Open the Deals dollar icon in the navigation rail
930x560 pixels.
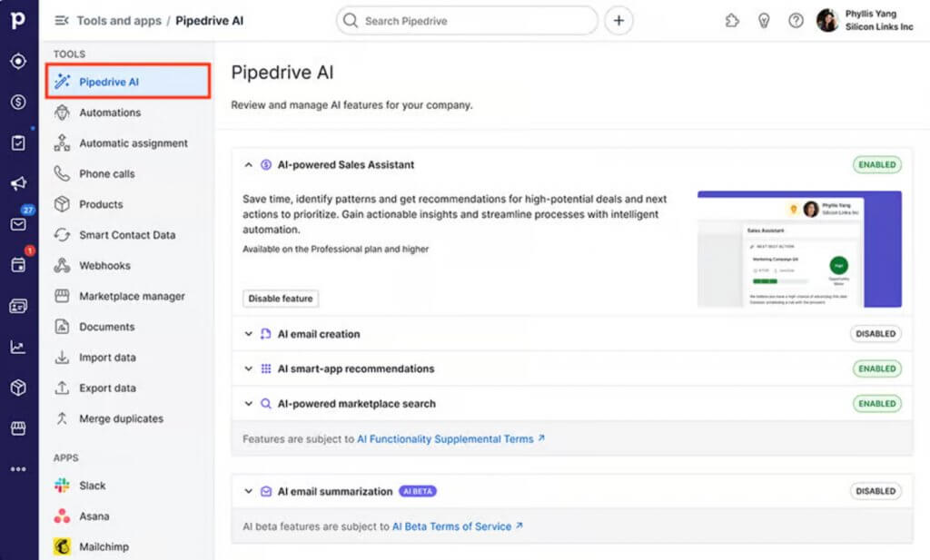pos(18,103)
